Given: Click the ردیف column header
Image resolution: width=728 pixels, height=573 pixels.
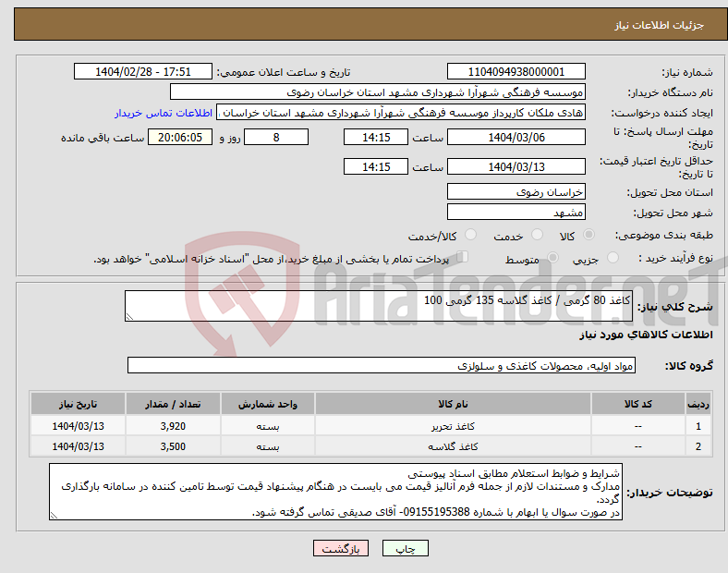Looking at the screenshot, I should tap(698, 404).
